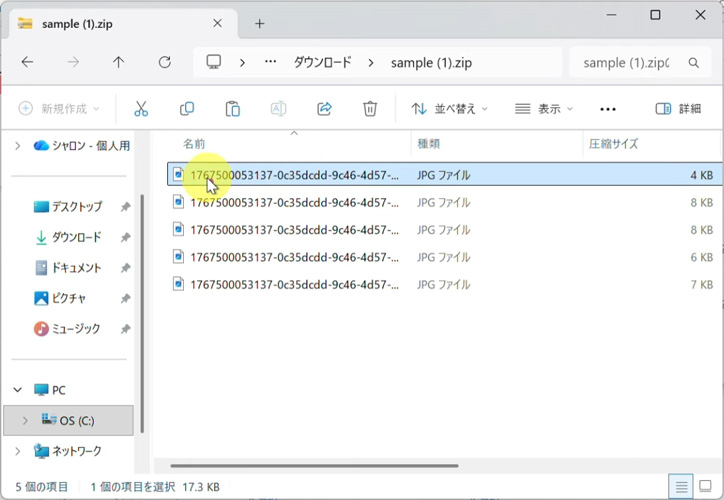The width and height of the screenshot is (724, 500).
Task: Expand the OS (C:) drive tree node
Action: [25, 421]
